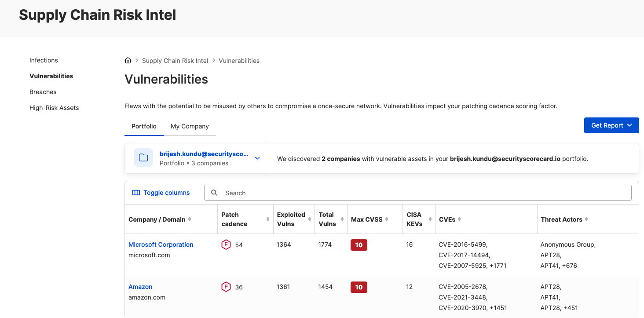This screenshot has width=644, height=318.
Task: Click the portfolio folder icon
Action: [143, 158]
